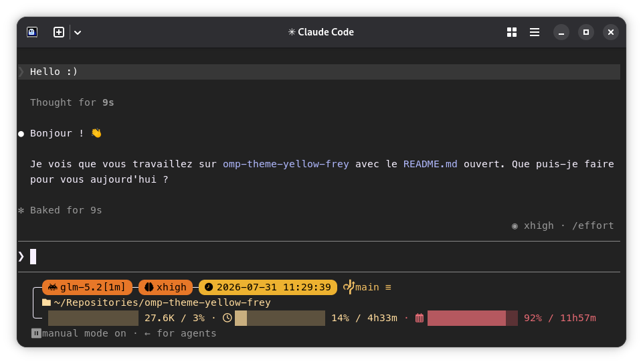The image size is (643, 364).
Task: Click the red weekly usage progress bar
Action: [472, 318]
